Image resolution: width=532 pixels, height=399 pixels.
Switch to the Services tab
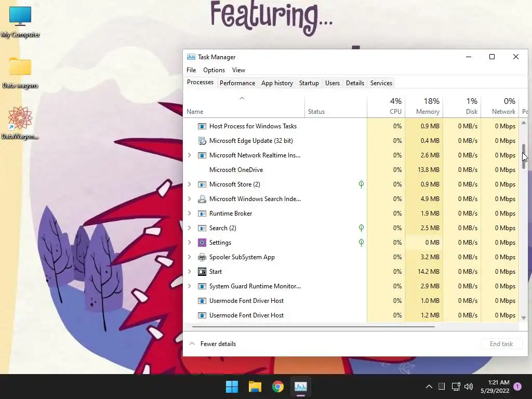click(381, 83)
